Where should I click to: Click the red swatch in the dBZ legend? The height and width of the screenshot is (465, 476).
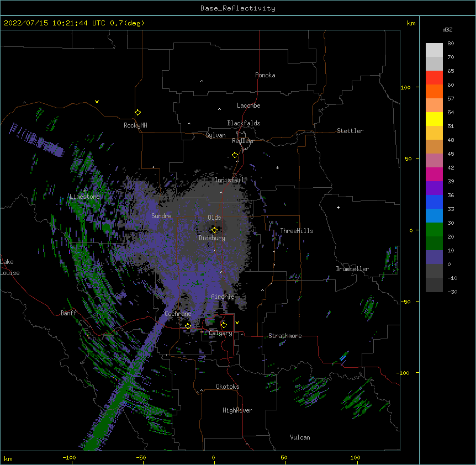tap(434, 77)
